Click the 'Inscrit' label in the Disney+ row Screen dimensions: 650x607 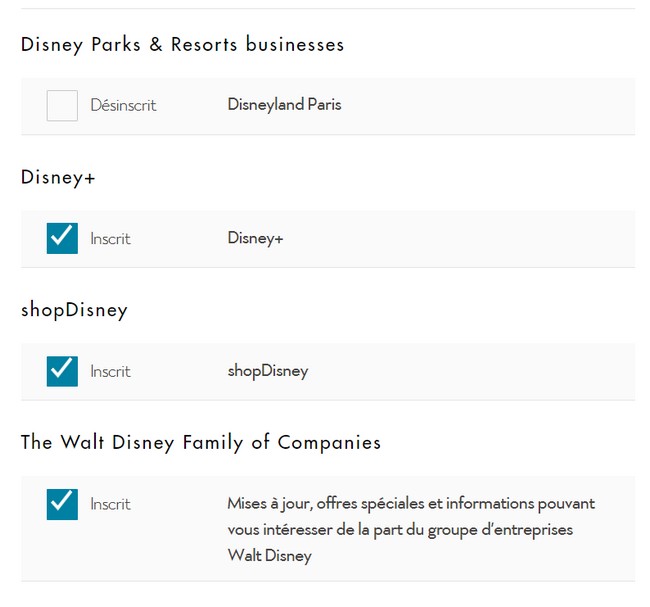point(111,239)
